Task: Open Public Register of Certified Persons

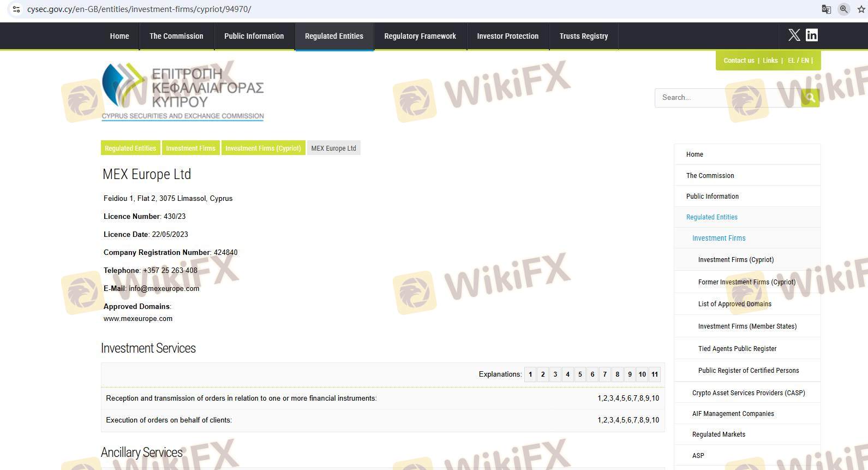Action: click(747, 371)
